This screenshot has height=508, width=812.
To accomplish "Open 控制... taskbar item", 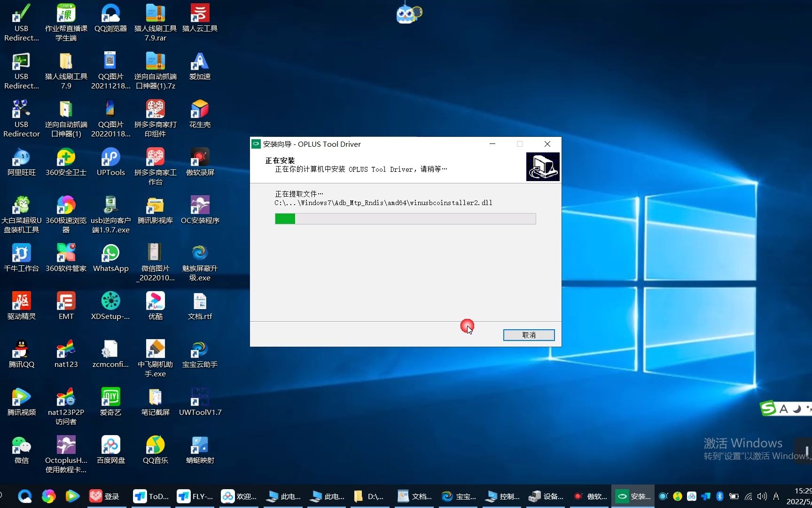I will click(x=503, y=496).
